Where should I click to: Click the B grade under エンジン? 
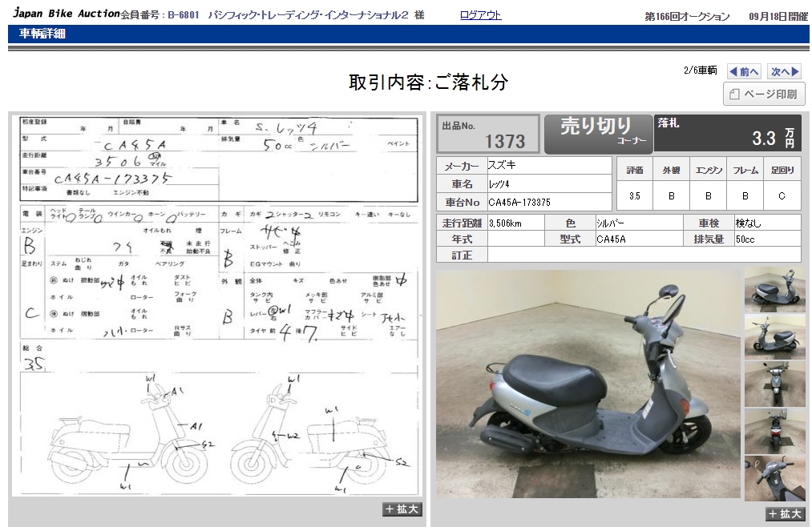click(x=709, y=196)
